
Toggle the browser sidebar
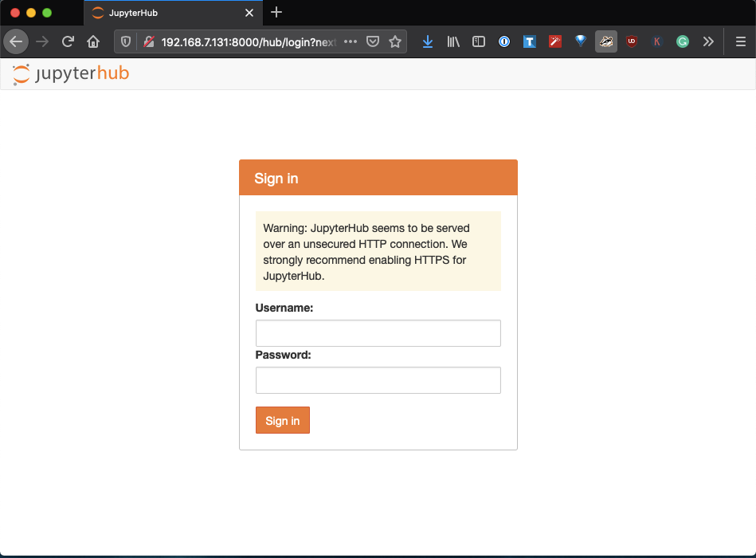(x=479, y=41)
